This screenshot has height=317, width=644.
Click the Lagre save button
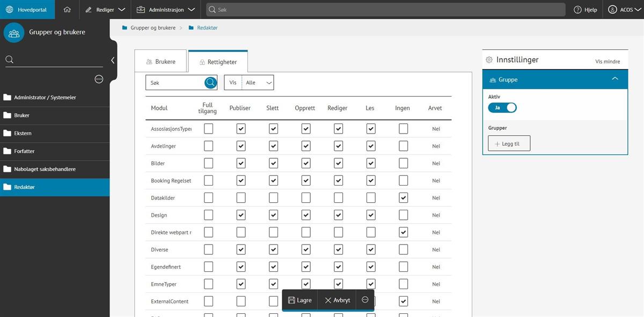point(299,300)
